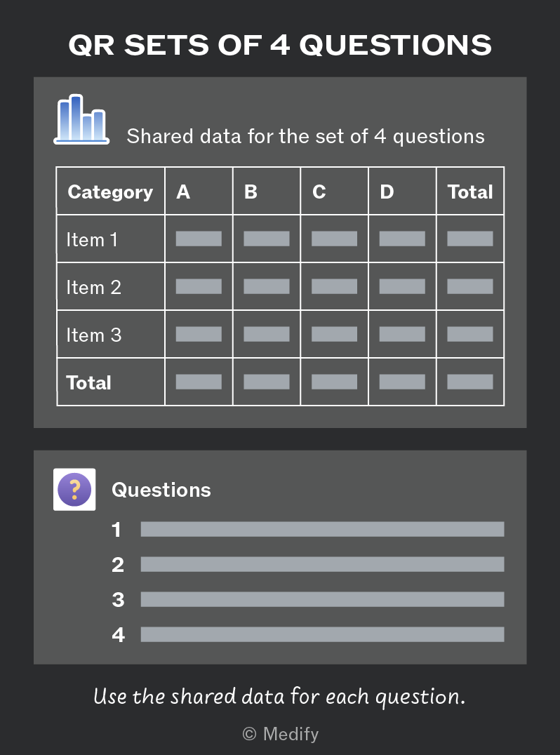Click the grand total bottom-right cell
The image size is (560, 755).
pyautogui.click(x=470, y=382)
